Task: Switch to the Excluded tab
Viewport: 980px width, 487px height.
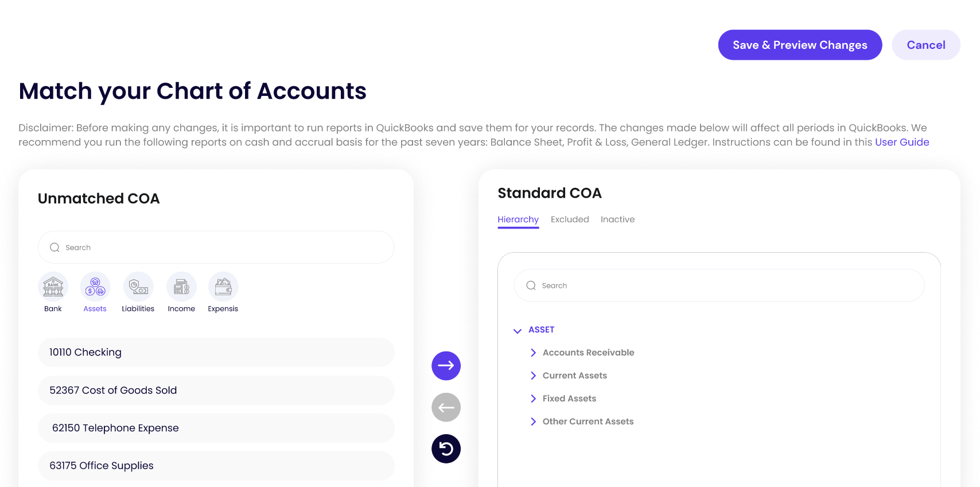Action: pyautogui.click(x=570, y=219)
